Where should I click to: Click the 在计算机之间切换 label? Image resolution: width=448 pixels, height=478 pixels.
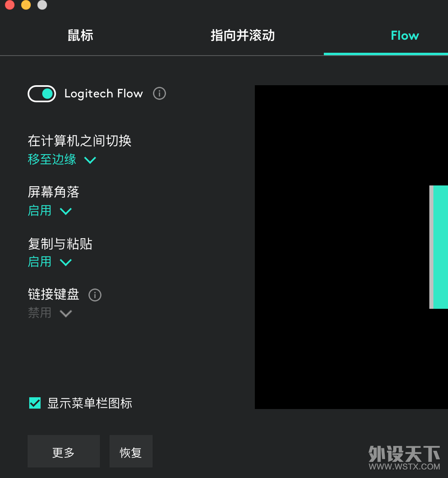(x=80, y=141)
